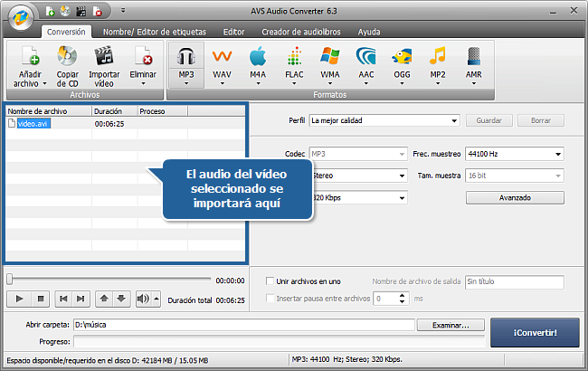The image size is (588, 371).
Task: Switch to the Editor tab
Action: pyautogui.click(x=233, y=31)
